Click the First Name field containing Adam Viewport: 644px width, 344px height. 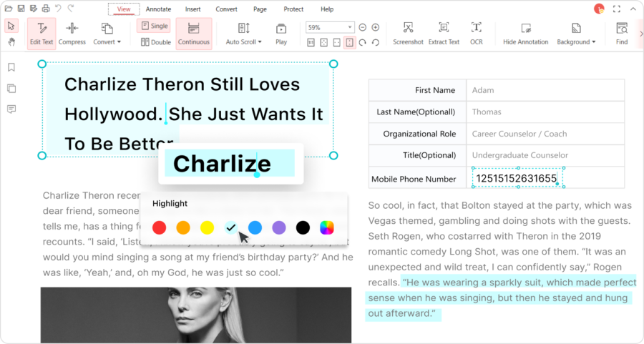tap(545, 90)
